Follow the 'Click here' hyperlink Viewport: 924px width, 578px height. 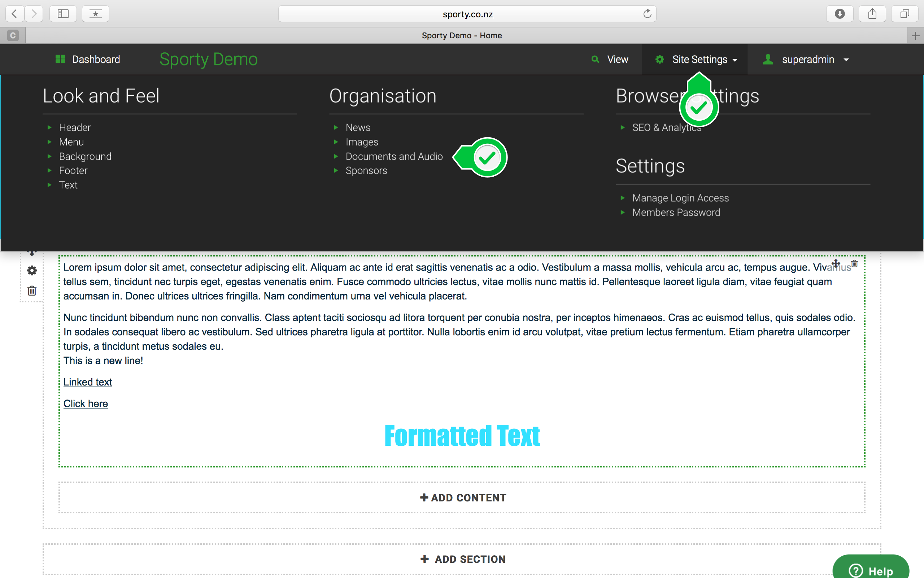pos(86,404)
